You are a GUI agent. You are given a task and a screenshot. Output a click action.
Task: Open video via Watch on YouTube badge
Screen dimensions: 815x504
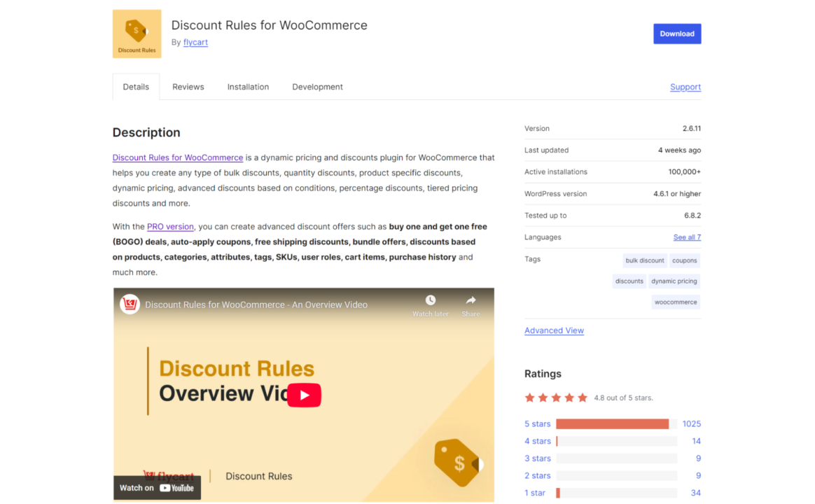(x=157, y=488)
